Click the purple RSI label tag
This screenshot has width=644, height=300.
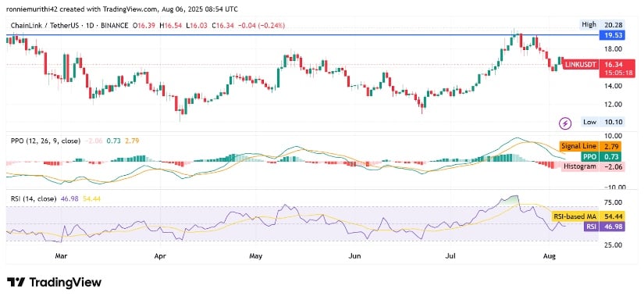[x=591, y=226]
